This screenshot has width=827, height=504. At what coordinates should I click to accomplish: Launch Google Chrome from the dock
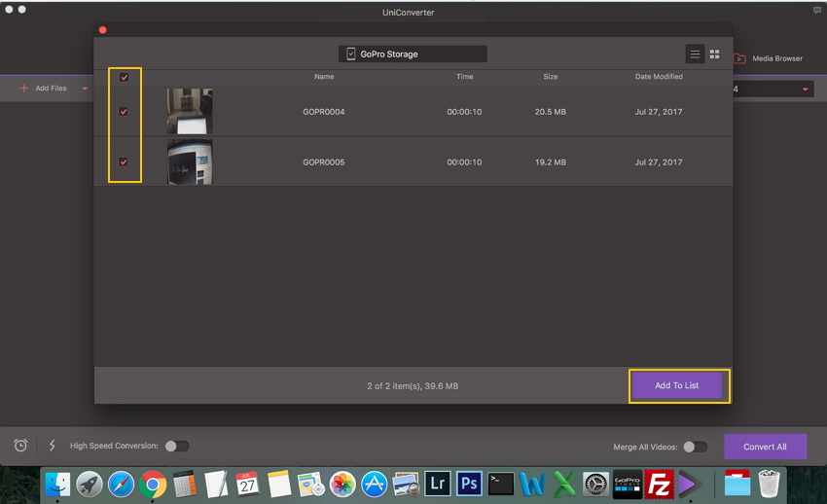pos(153,484)
